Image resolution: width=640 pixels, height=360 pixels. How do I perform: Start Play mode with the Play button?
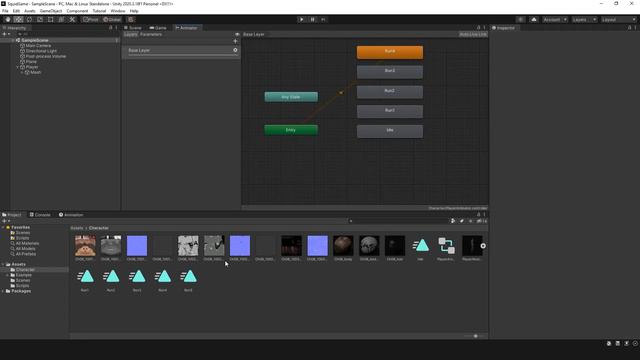click(302, 20)
